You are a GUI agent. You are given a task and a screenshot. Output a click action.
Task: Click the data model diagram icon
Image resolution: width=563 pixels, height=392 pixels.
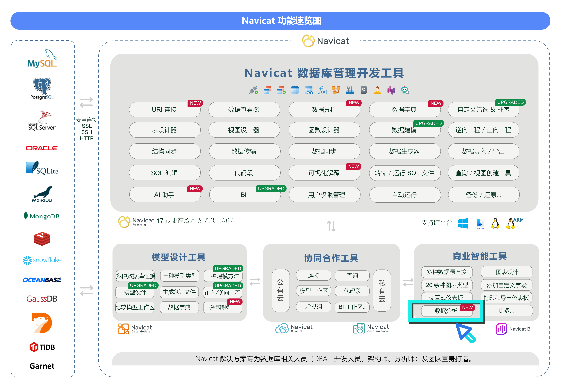click(336, 90)
